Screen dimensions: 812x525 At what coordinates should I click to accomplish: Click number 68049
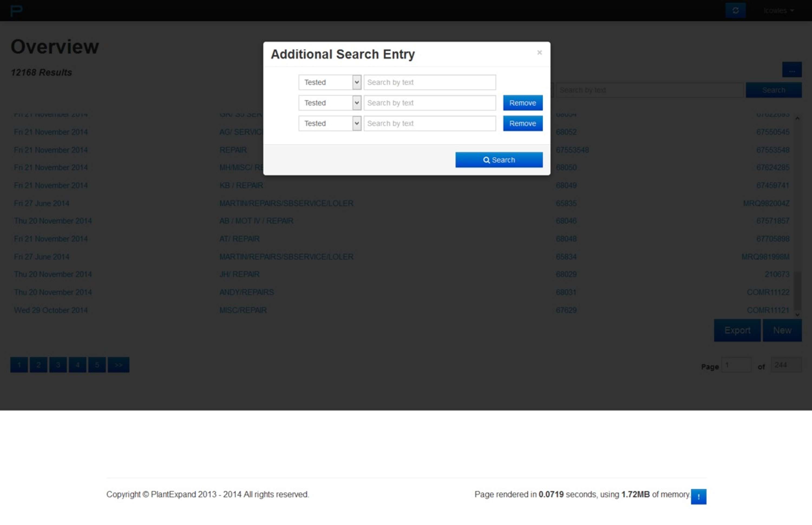tap(566, 185)
